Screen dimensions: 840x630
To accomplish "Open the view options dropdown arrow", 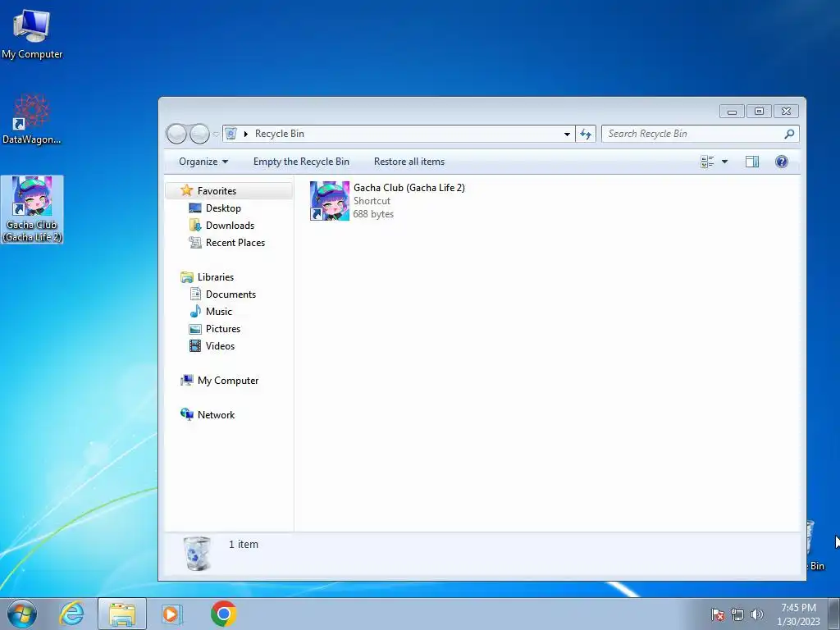I will pyautogui.click(x=724, y=162).
